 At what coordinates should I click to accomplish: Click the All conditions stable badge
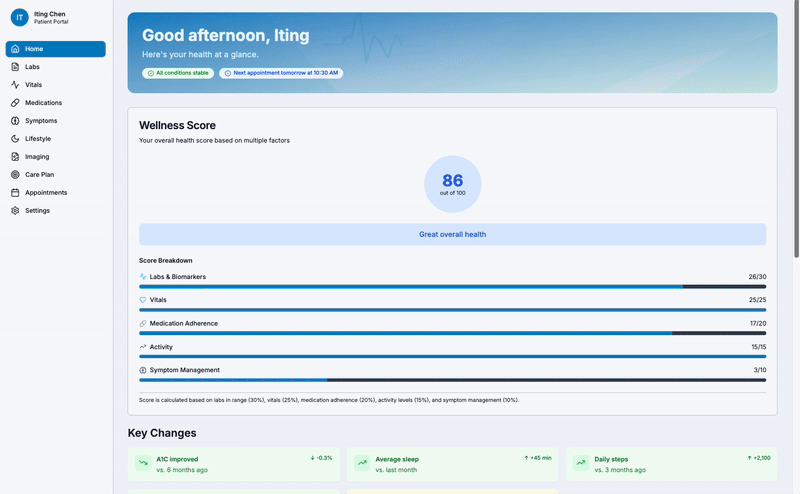(x=178, y=73)
